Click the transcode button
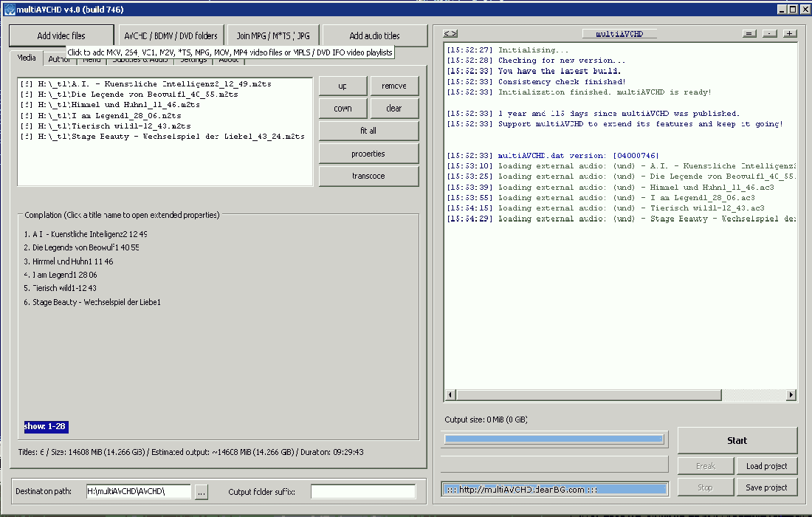The height and width of the screenshot is (517, 812). [368, 177]
